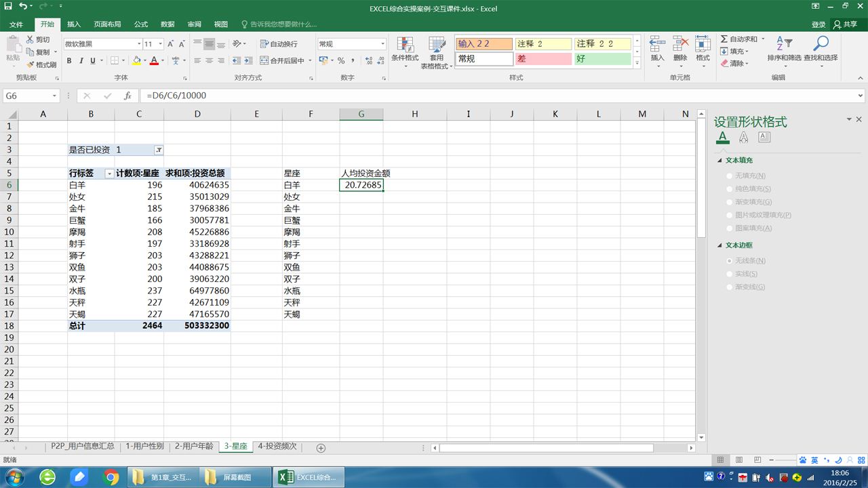
Task: Open the 行标签 filter dropdown
Action: [109, 174]
